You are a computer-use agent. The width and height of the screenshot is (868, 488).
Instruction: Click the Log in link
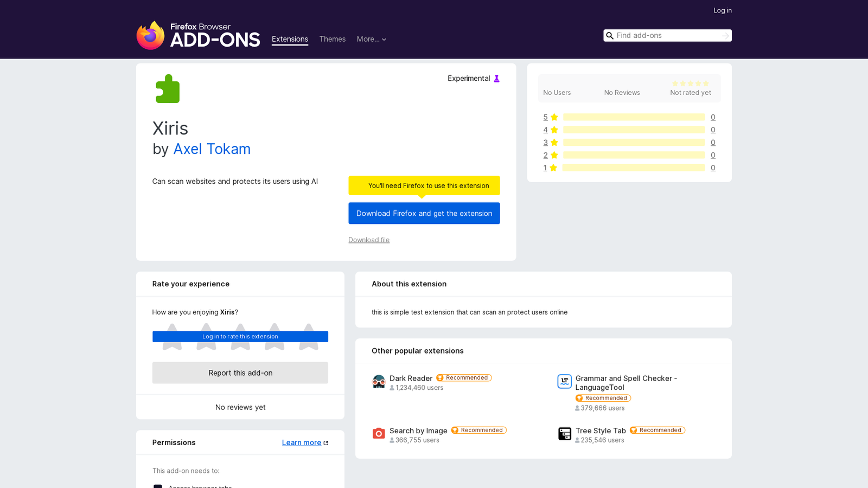point(723,10)
